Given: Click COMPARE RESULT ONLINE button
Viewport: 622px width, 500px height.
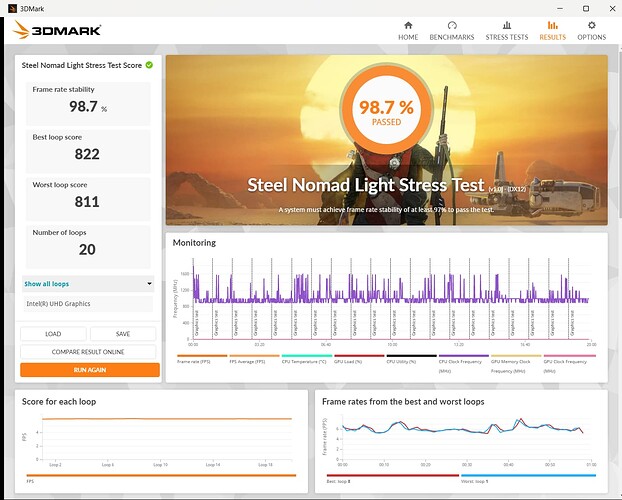Looking at the screenshot, I should point(88,352).
